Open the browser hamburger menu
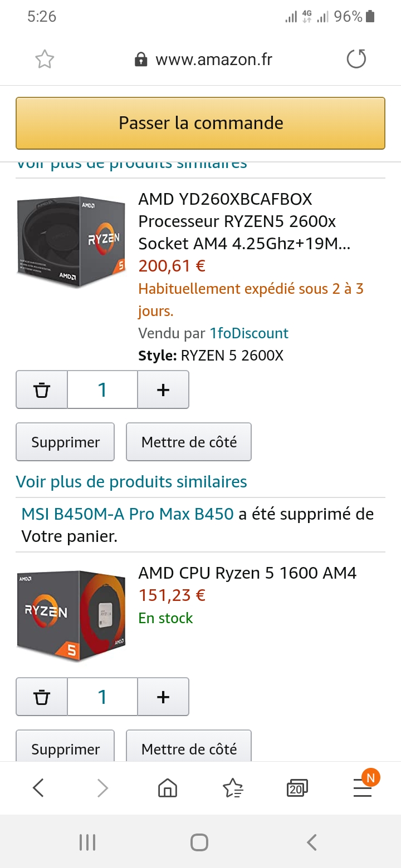This screenshot has width=401, height=868. [x=363, y=787]
